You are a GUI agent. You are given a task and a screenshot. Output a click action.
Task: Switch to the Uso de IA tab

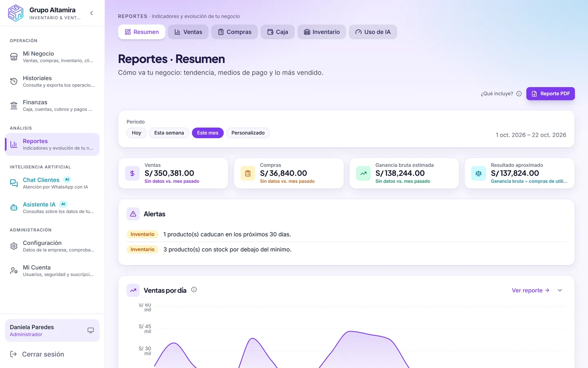(x=373, y=32)
